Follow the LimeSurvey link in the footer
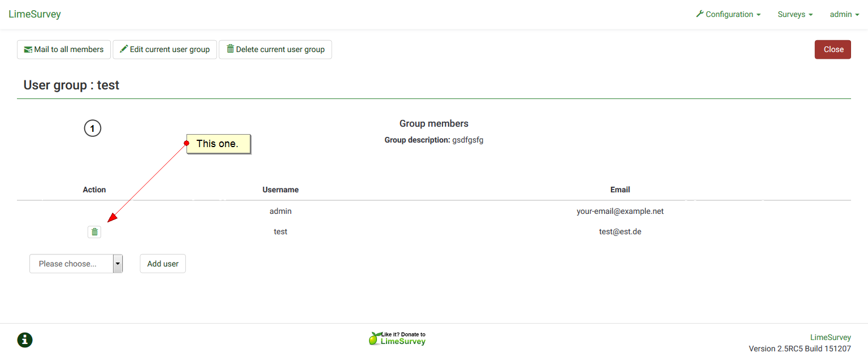Screen dimensions: 868x357 pyautogui.click(x=830, y=337)
